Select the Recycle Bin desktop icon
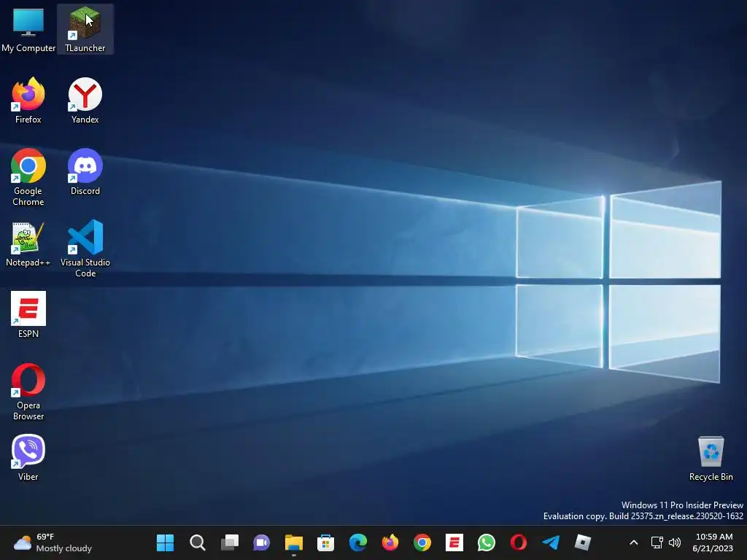 711,458
